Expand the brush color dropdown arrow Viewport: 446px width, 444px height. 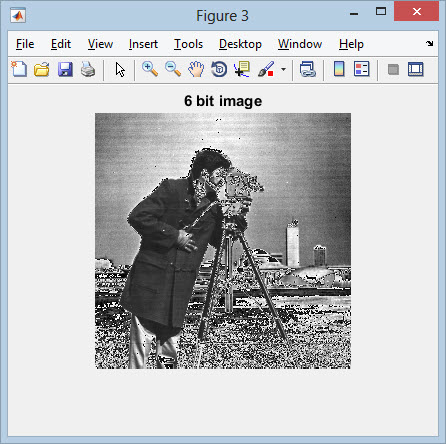pyautogui.click(x=283, y=69)
